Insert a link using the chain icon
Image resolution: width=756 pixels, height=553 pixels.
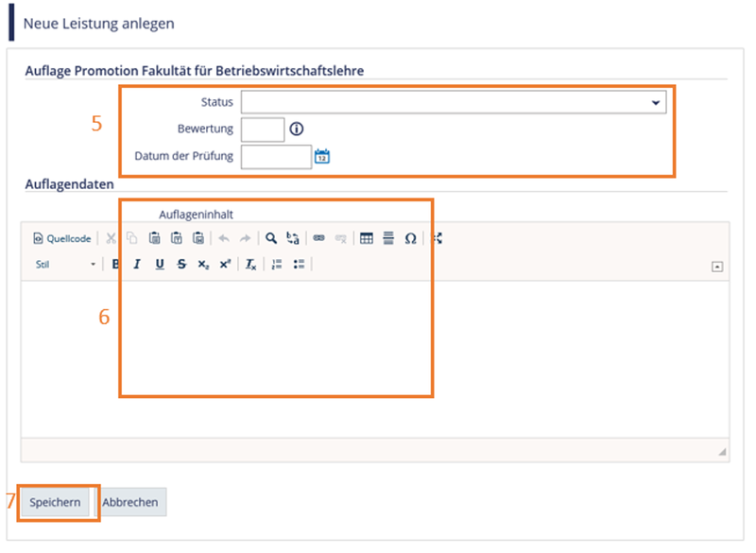[x=319, y=239]
